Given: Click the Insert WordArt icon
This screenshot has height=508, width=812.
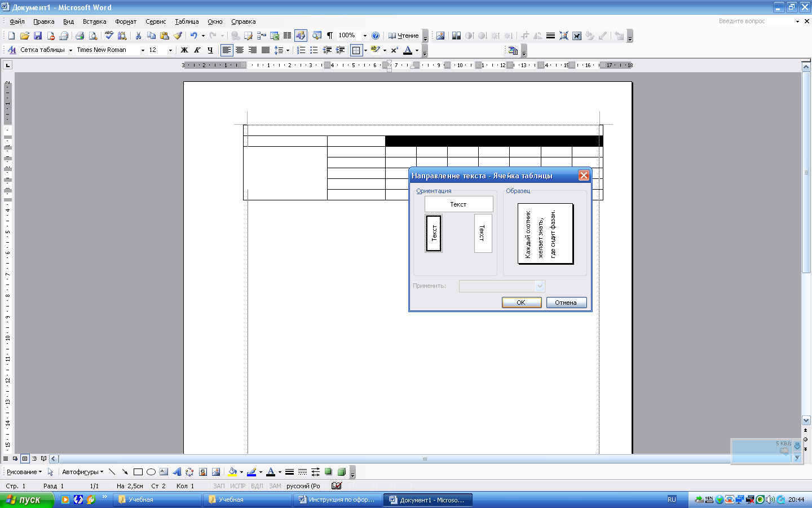Looking at the screenshot, I should (176, 472).
